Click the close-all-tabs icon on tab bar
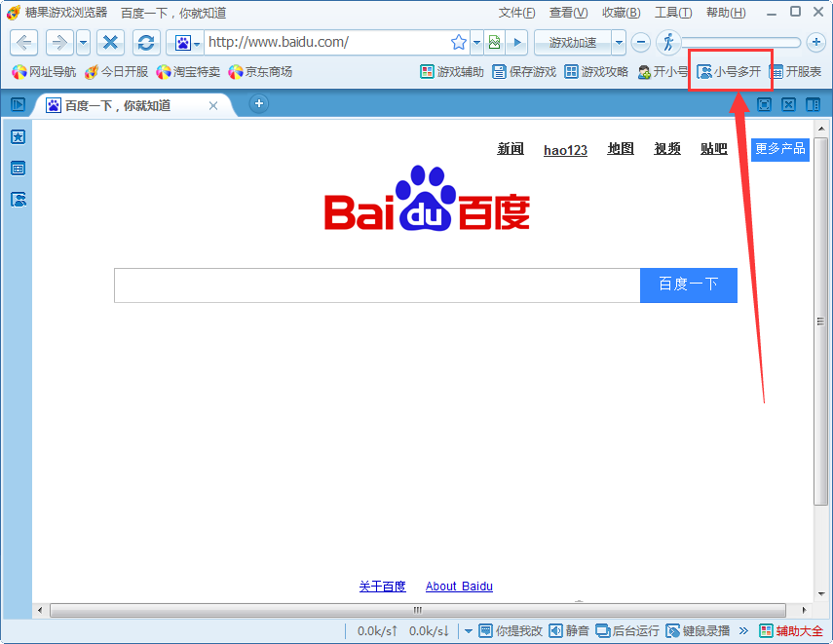 pos(788,104)
